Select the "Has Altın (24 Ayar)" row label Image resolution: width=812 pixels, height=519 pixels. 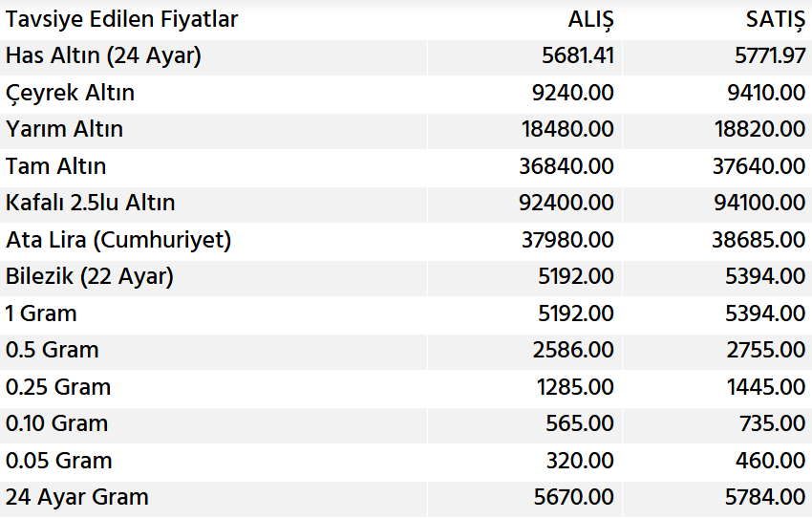103,56
